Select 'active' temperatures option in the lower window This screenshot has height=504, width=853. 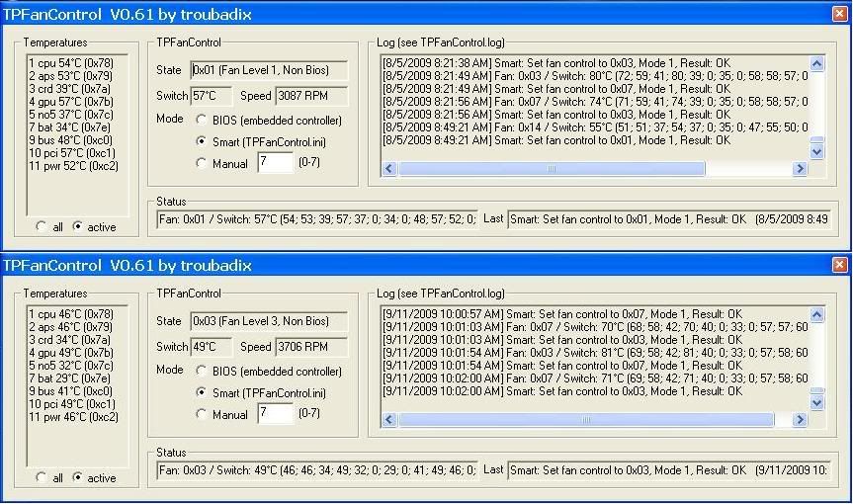[79, 477]
